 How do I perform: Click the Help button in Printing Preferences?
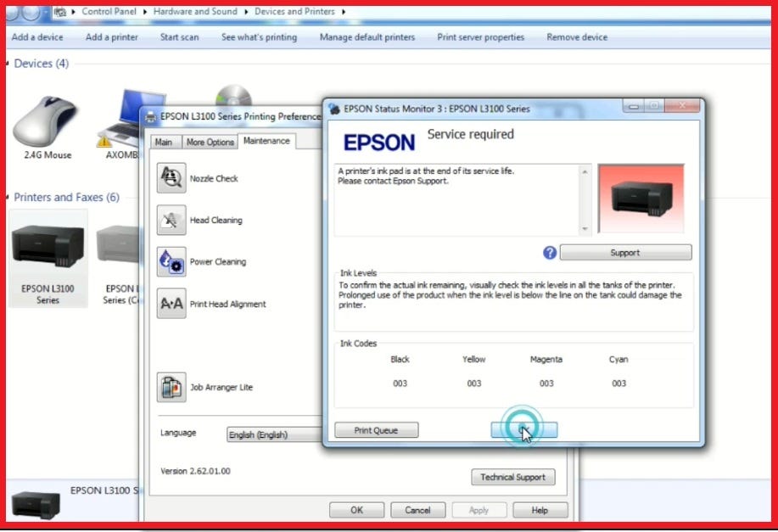[540, 510]
